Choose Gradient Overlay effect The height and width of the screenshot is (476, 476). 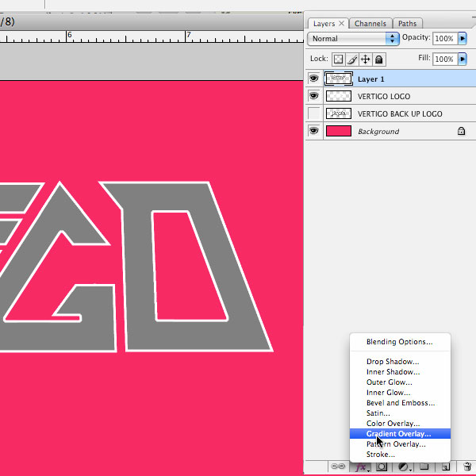tap(400, 434)
